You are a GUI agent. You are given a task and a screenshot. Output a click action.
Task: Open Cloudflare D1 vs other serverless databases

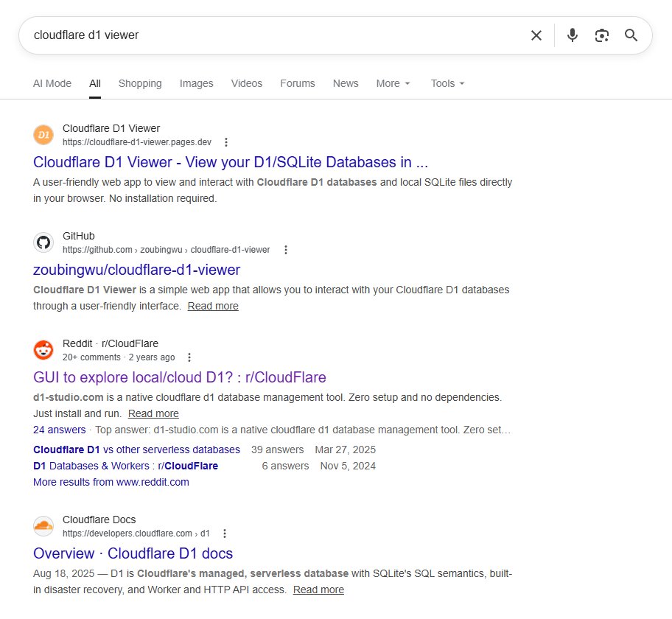click(137, 450)
